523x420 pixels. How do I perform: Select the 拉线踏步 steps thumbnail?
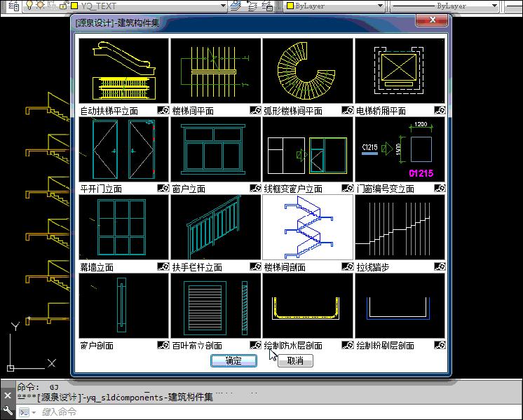400,227
